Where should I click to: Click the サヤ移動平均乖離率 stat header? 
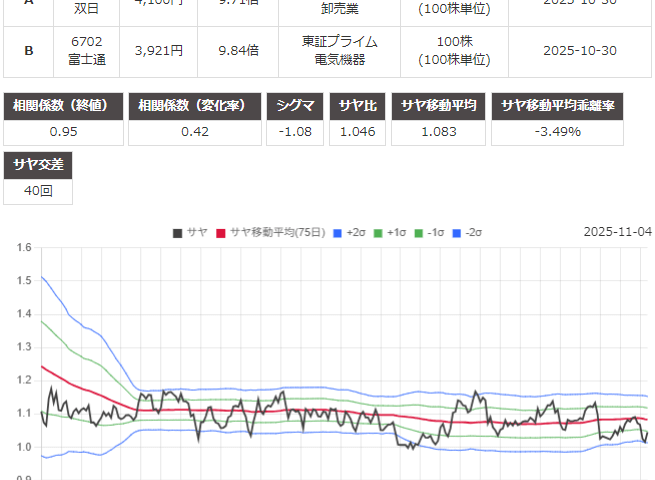557,106
